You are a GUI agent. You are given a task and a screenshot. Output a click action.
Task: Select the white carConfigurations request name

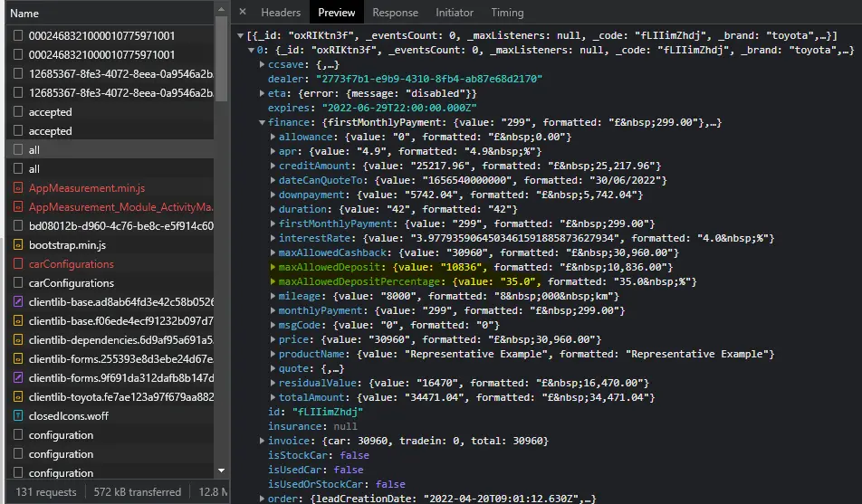[72, 283]
